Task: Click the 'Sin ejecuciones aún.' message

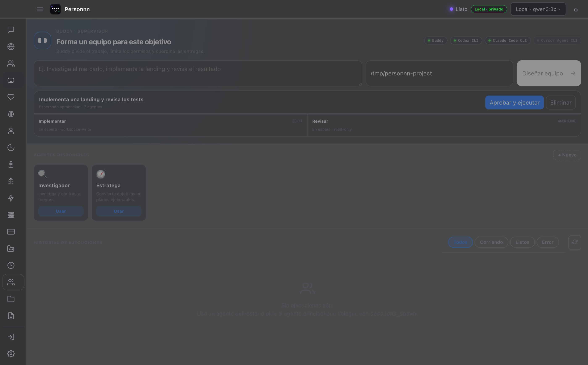Action: [x=307, y=305]
